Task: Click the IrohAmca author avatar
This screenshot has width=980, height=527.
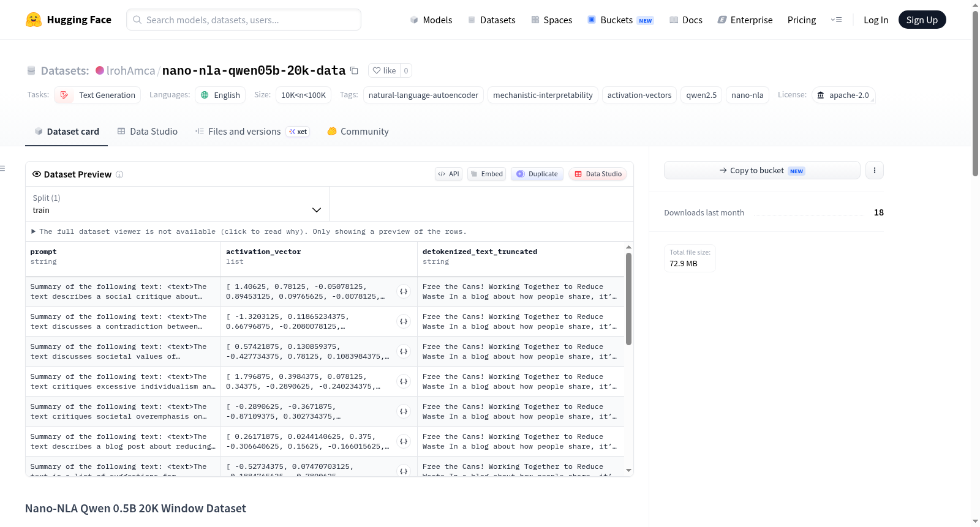Action: pyautogui.click(x=100, y=70)
